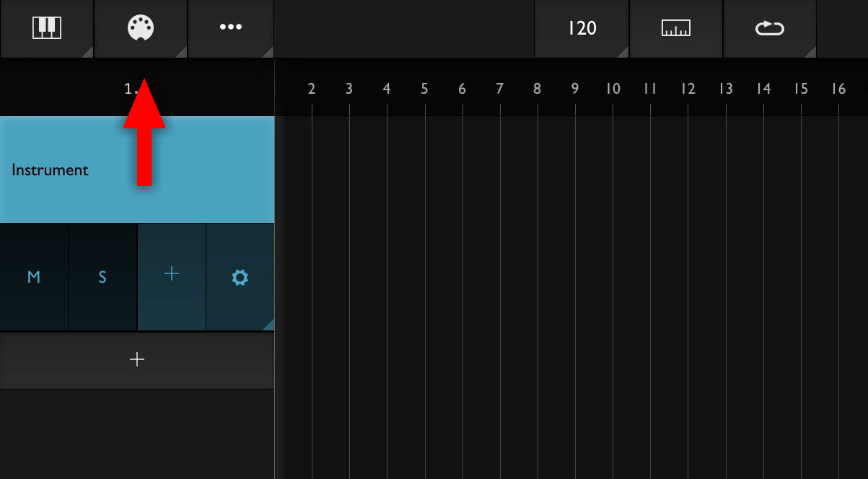Solo the Instrument track with S

(102, 277)
